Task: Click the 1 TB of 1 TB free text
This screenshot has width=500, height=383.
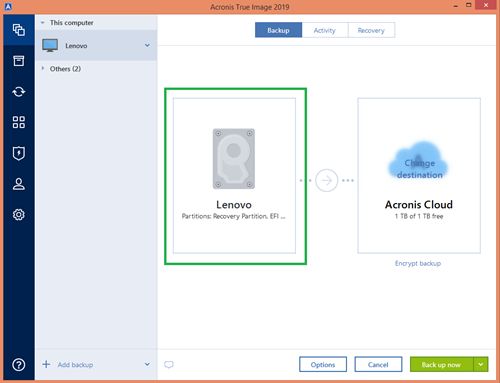Action: pos(419,216)
